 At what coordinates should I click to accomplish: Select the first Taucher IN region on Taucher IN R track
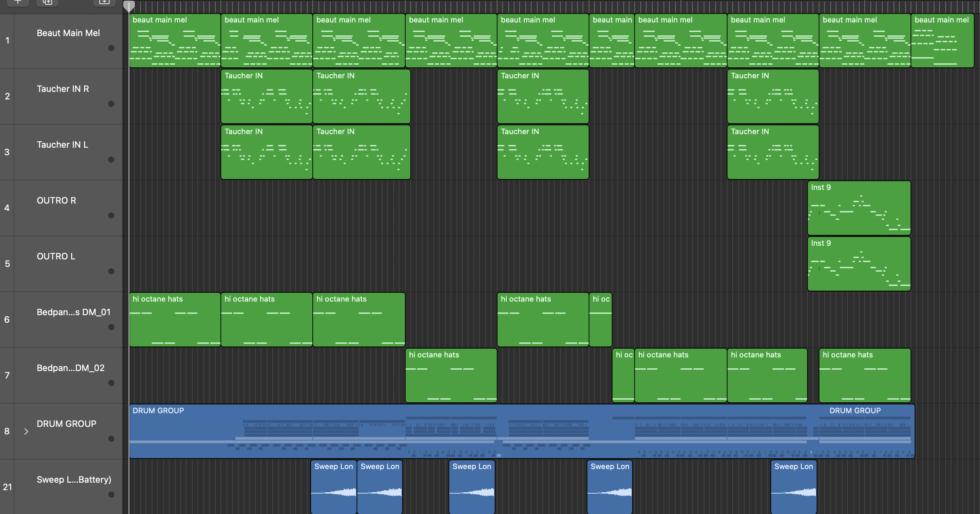coord(267,96)
